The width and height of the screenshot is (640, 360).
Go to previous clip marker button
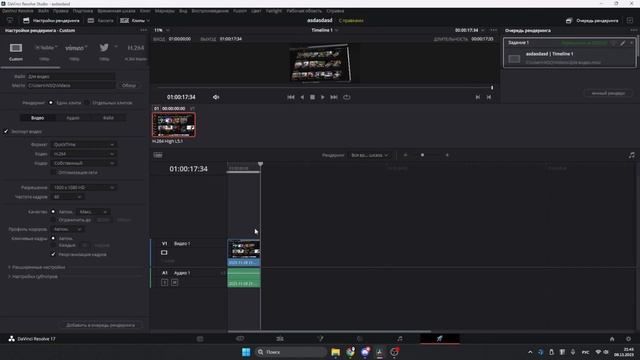[478, 97]
